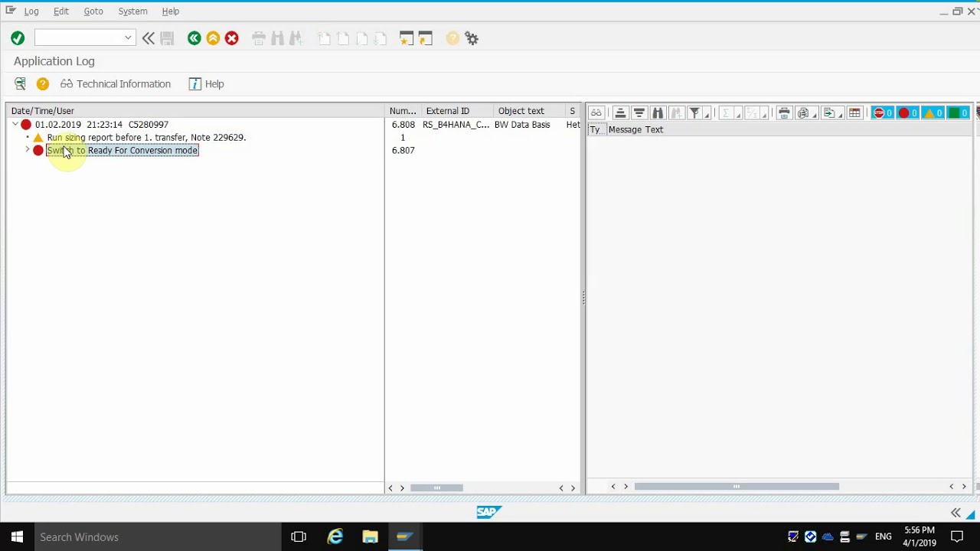Click the Search Windows box
This screenshot has width=980, height=551.
pyautogui.click(x=157, y=536)
